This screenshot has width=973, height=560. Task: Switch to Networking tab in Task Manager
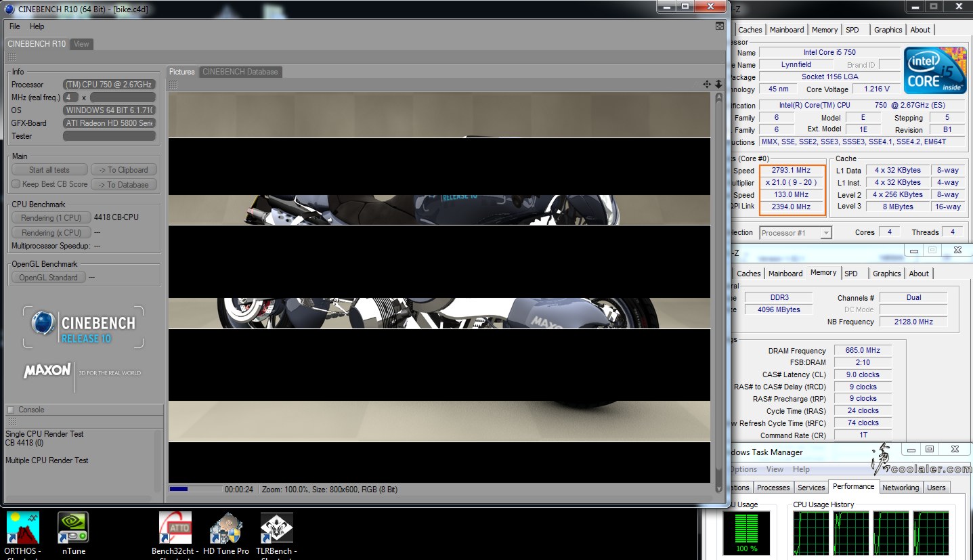click(900, 488)
